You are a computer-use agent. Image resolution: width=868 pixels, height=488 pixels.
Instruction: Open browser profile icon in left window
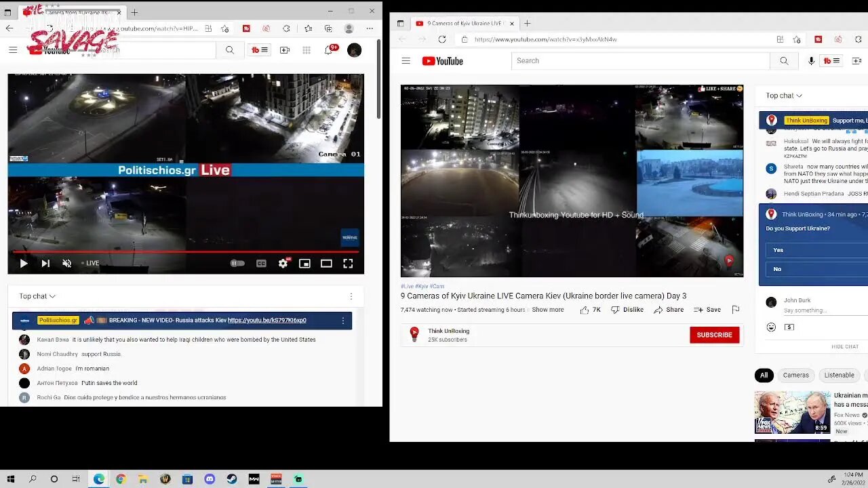pyautogui.click(x=349, y=28)
